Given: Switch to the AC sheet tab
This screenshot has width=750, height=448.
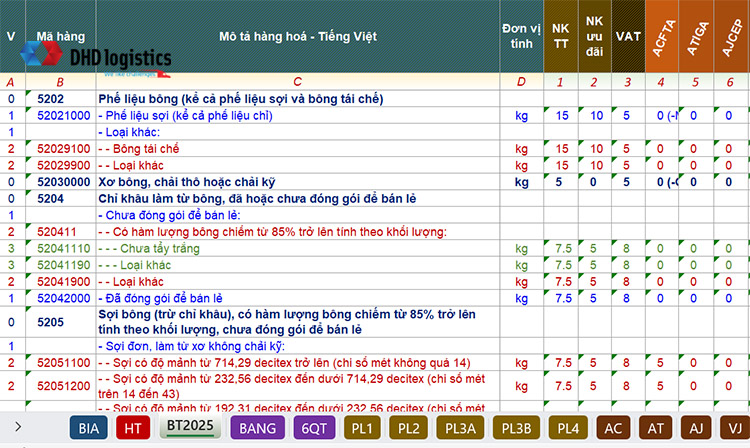Looking at the screenshot, I should pos(616,427).
